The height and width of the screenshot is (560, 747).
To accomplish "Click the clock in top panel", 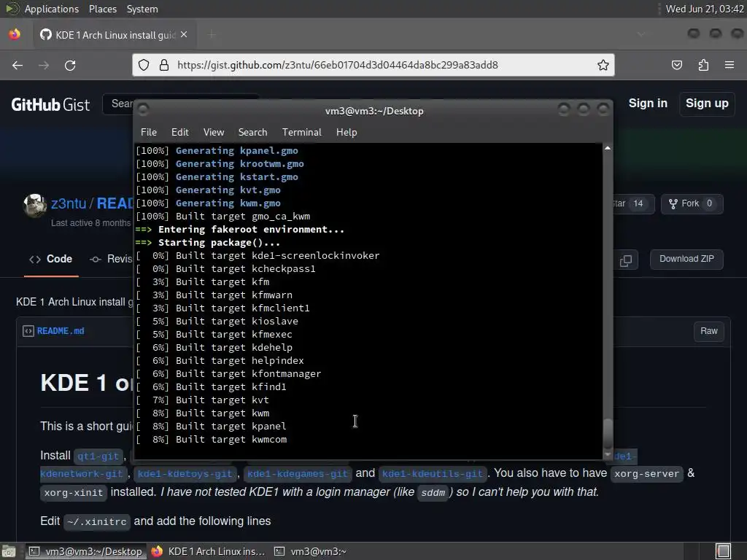I will click(x=704, y=9).
